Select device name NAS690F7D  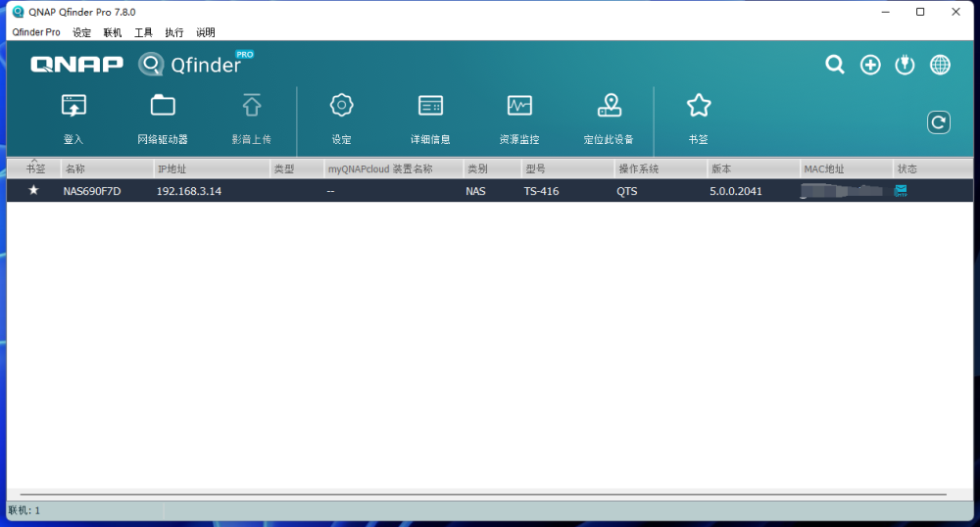pyautogui.click(x=92, y=191)
